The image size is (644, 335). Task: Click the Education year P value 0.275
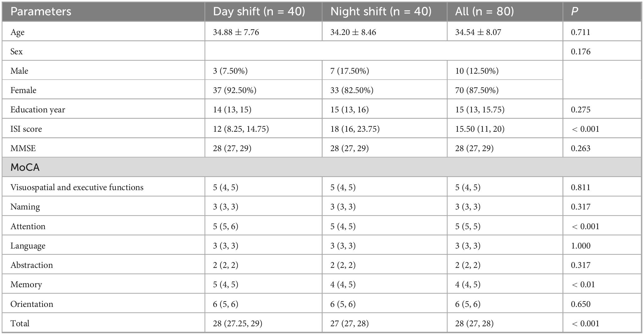(581, 110)
